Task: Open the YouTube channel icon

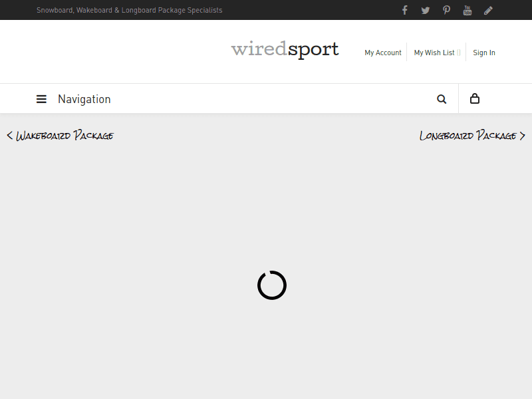Action: point(467,10)
